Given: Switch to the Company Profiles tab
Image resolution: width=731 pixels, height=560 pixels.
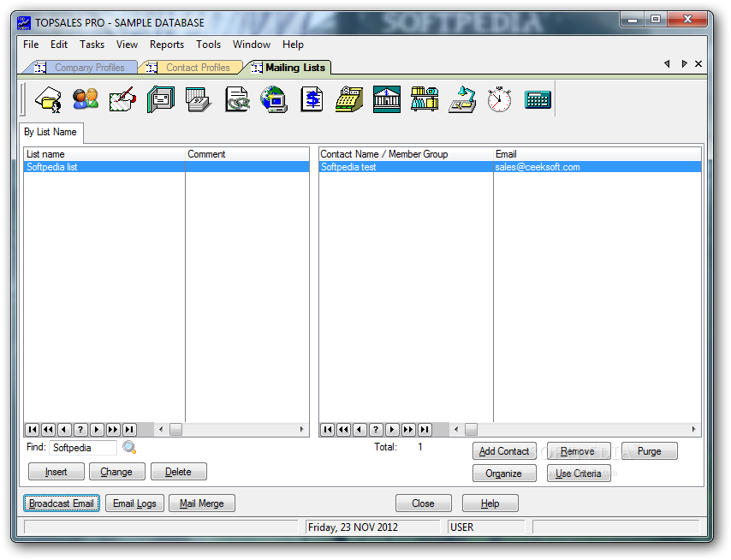Looking at the screenshot, I should pyautogui.click(x=83, y=68).
